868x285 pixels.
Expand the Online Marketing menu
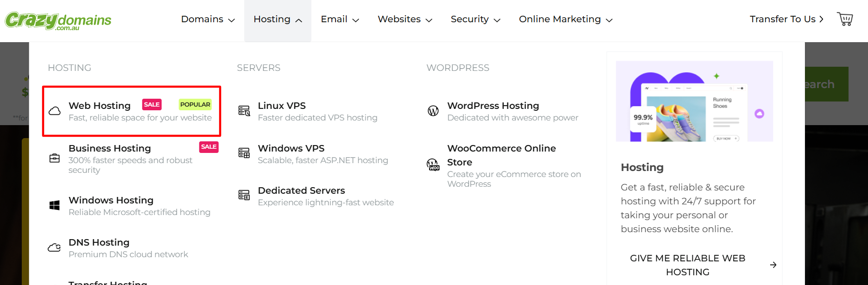coord(566,19)
